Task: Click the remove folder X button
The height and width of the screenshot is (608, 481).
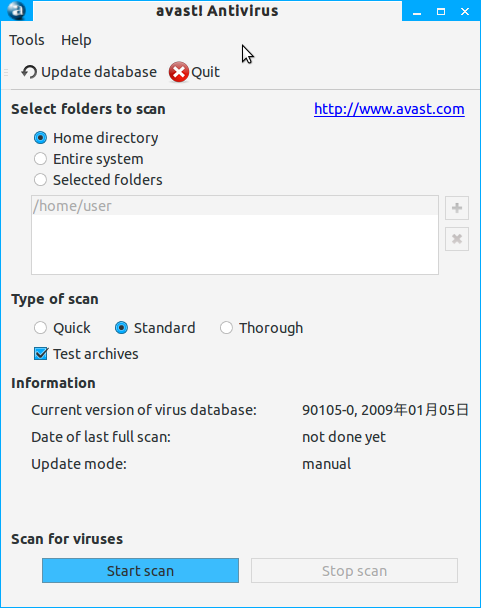Action: pyautogui.click(x=457, y=239)
